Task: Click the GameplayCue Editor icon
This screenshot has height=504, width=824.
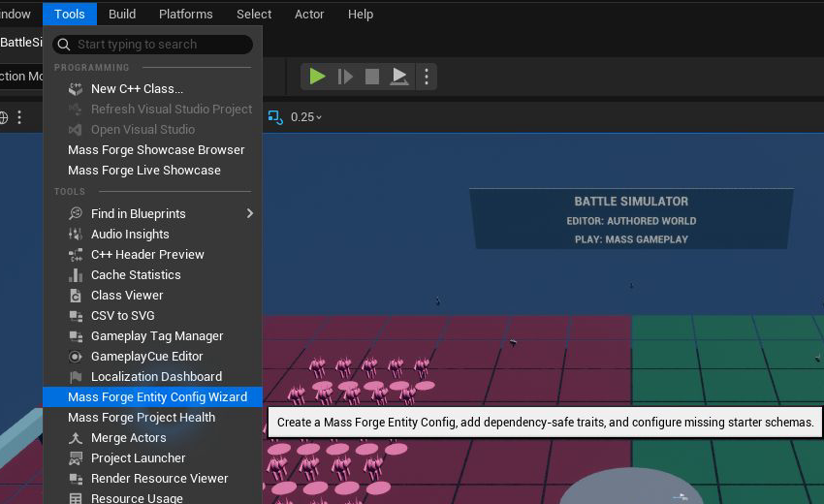Action: pyautogui.click(x=76, y=357)
